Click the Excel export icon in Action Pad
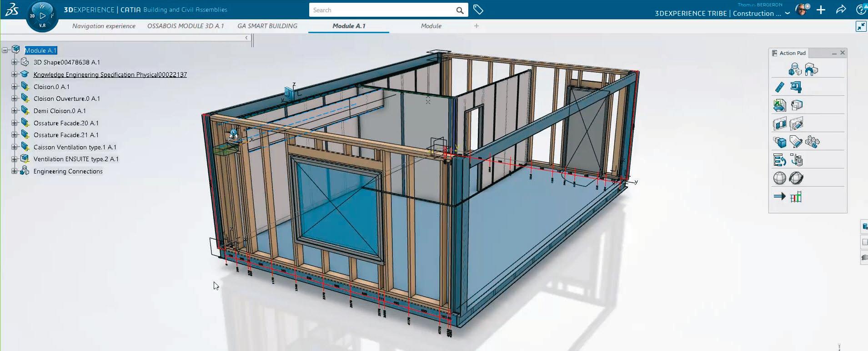This screenshot has height=351, width=868. (x=779, y=105)
